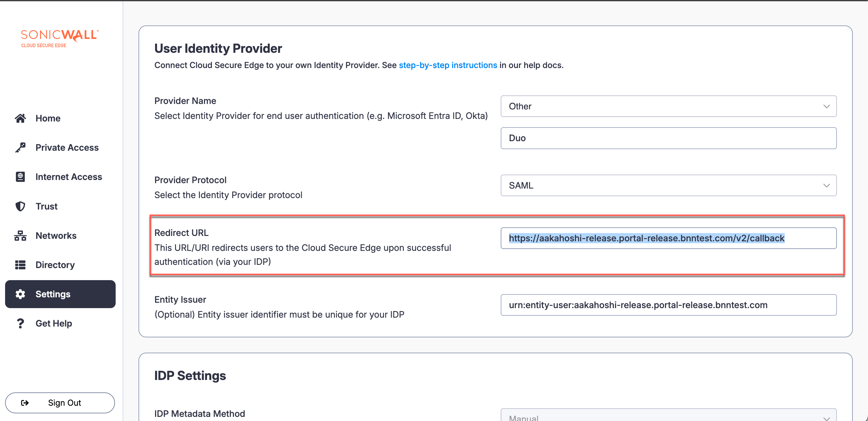
Task: Expand the Provider Protocol SAML dropdown
Action: pyautogui.click(x=668, y=185)
